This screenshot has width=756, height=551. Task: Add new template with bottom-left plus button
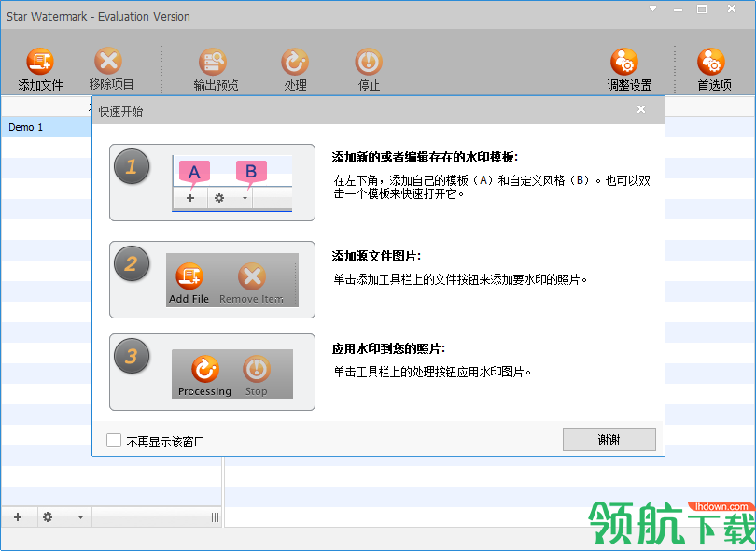pos(18,517)
